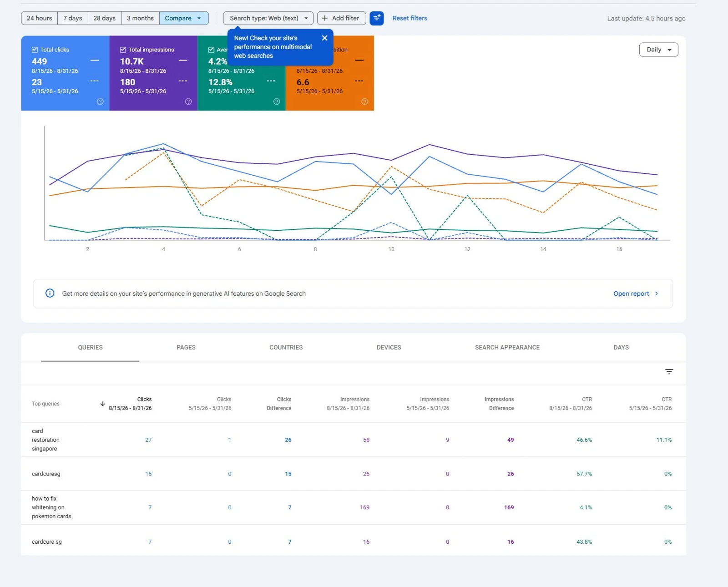This screenshot has width=728, height=587.
Task: Expand the Daily granularity dropdown
Action: (658, 50)
